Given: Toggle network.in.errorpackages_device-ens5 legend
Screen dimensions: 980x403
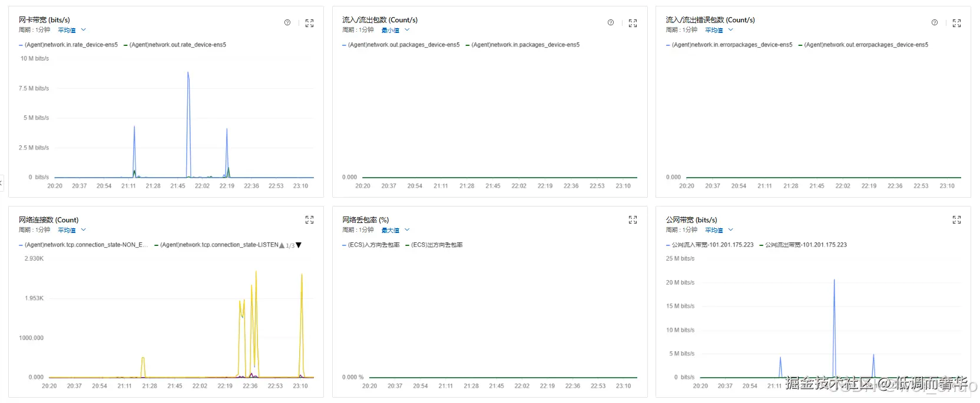Looking at the screenshot, I should click(730, 45).
